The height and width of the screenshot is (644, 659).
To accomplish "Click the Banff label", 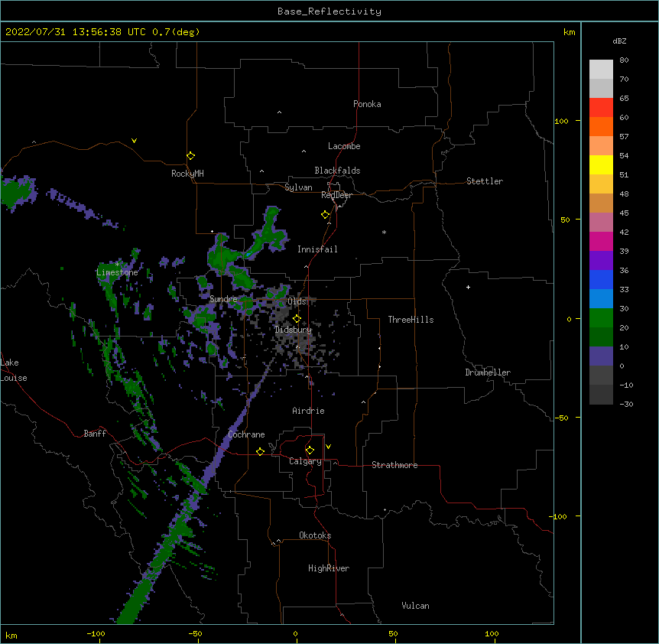I will point(95,434).
